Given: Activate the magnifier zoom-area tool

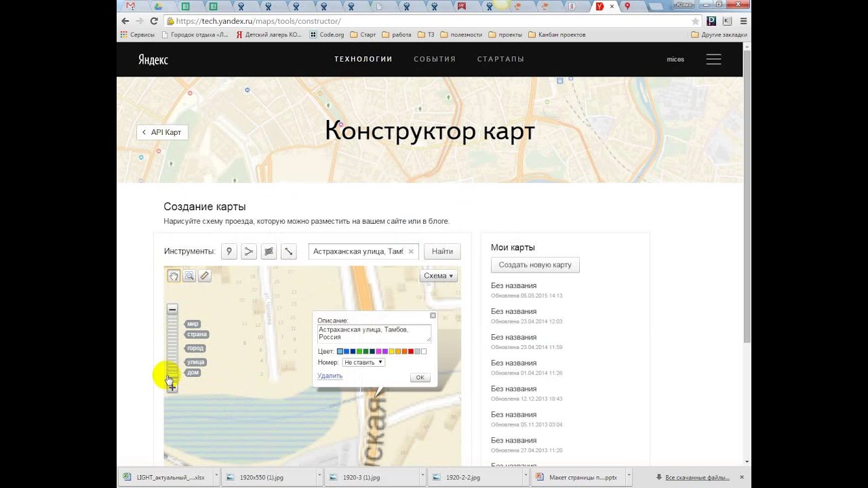Looking at the screenshot, I should [189, 276].
